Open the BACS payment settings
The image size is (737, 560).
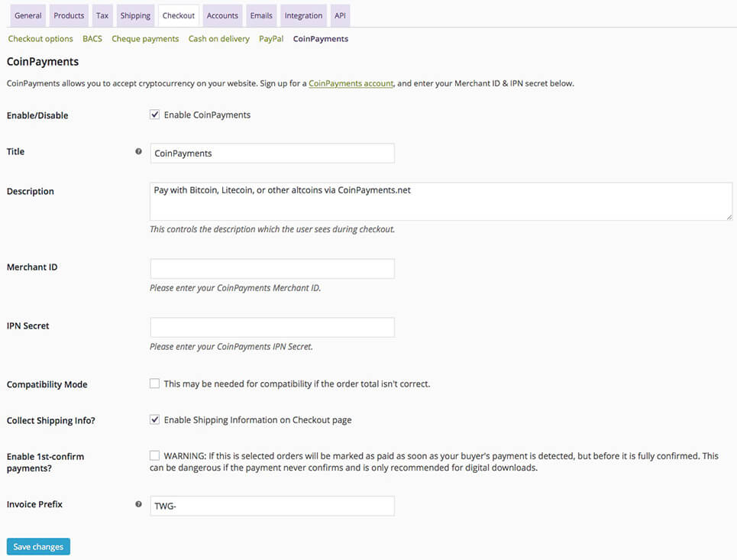[92, 39]
